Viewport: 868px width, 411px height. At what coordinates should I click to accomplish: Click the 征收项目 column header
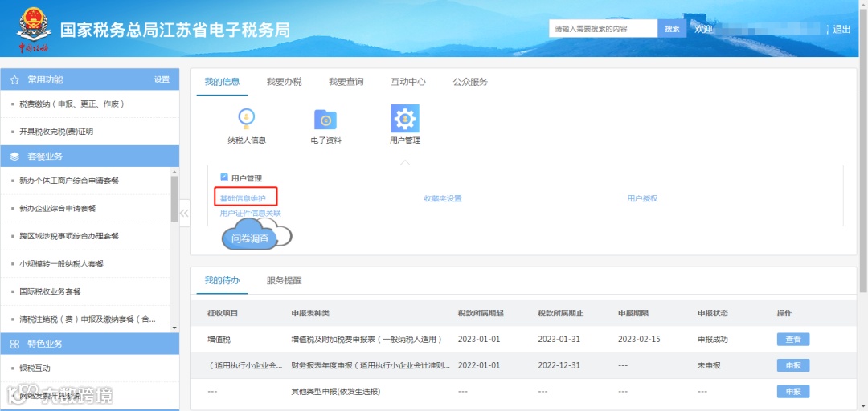coord(223,313)
